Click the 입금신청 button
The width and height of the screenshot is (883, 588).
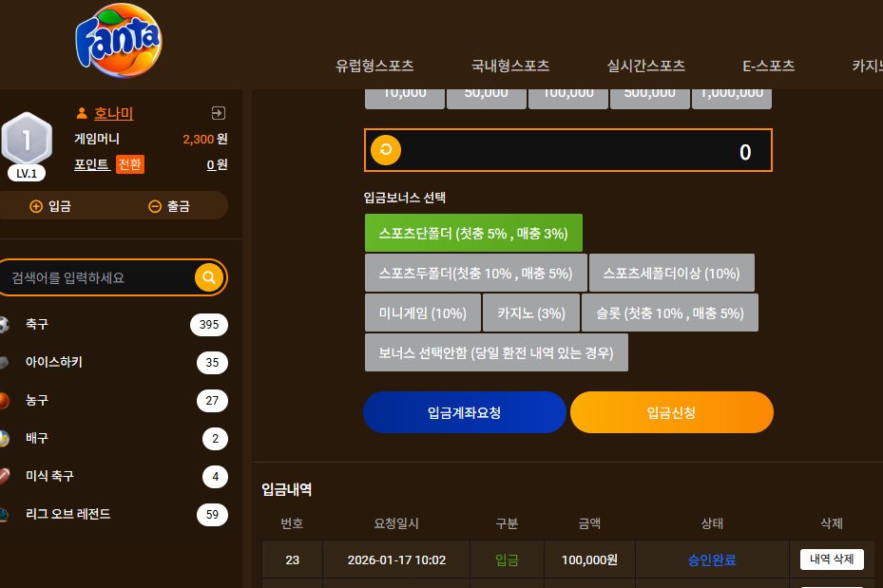(x=671, y=412)
